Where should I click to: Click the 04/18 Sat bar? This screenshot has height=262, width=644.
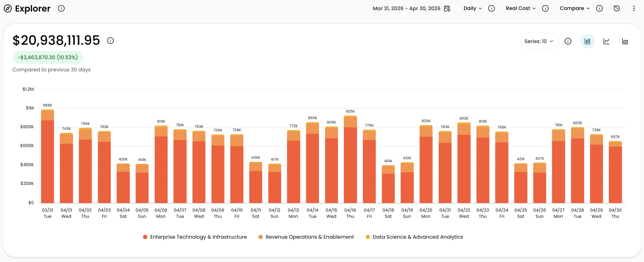pos(388,184)
